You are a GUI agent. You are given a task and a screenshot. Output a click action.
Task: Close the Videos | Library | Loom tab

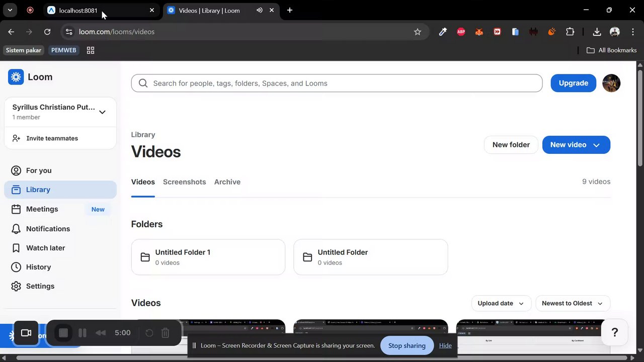(x=272, y=10)
